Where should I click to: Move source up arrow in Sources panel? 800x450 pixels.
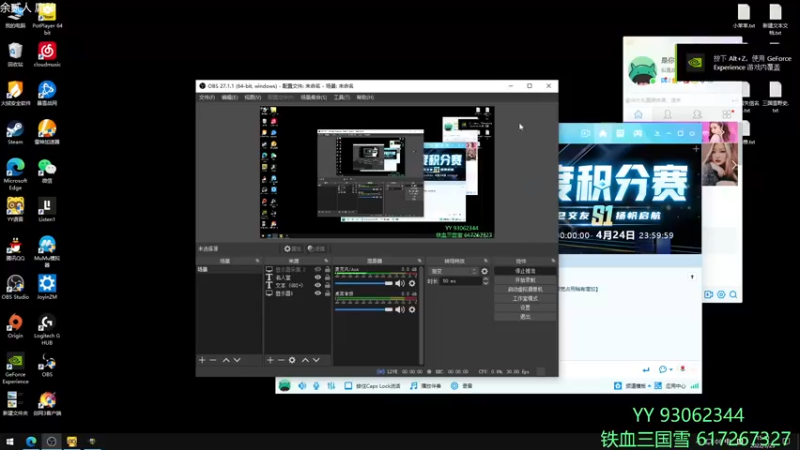point(305,360)
